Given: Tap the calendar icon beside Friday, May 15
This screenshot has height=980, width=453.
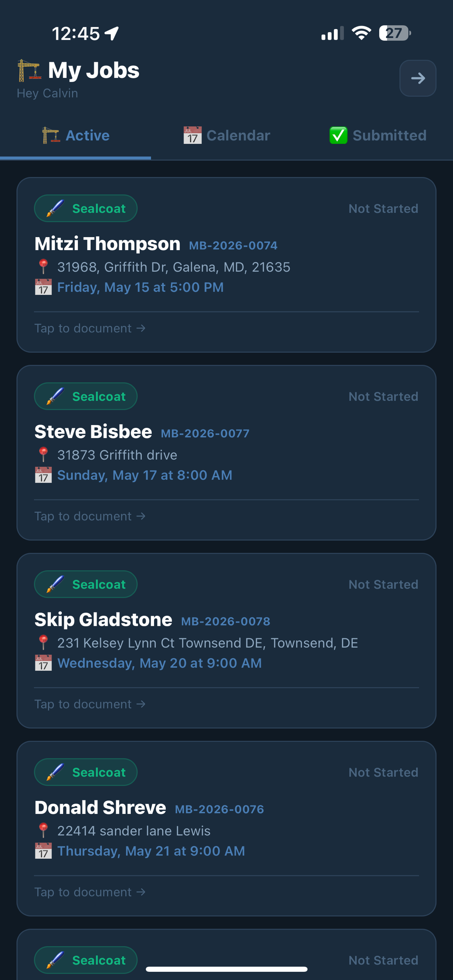Looking at the screenshot, I should 43,287.
